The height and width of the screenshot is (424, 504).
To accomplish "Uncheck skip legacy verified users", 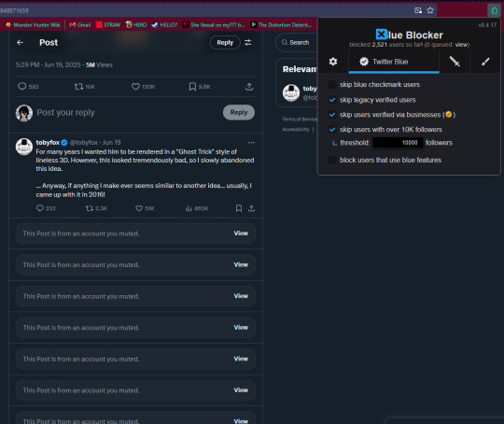I will click(x=332, y=100).
